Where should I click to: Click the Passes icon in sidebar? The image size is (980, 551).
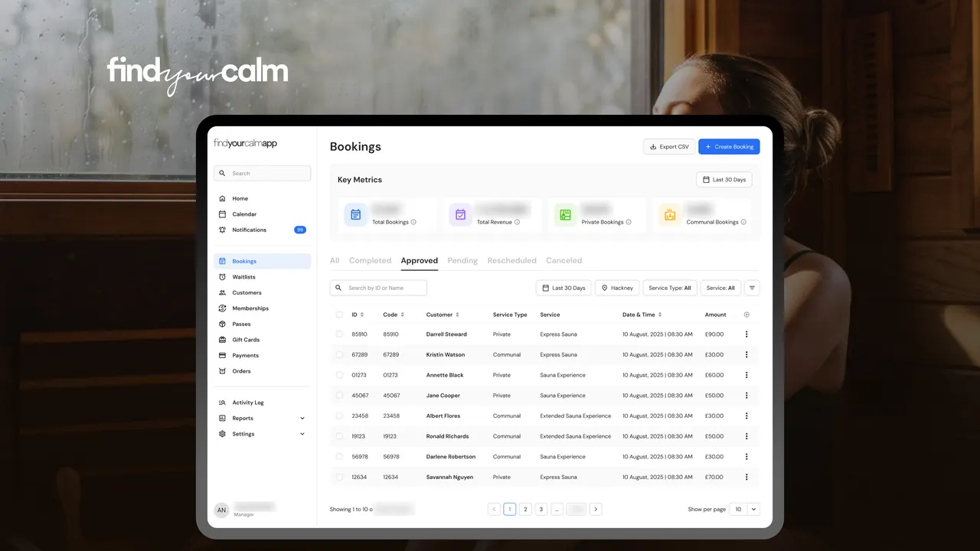[222, 324]
